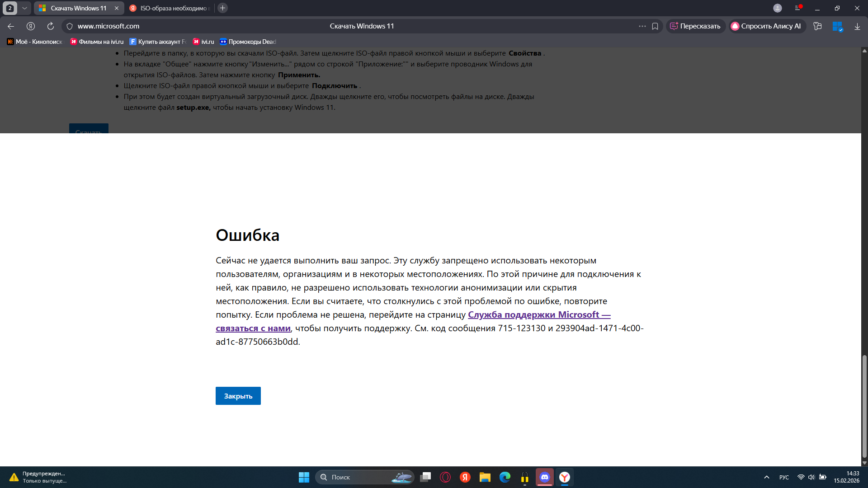
Task: Click the Пересказать button
Action: point(696,26)
